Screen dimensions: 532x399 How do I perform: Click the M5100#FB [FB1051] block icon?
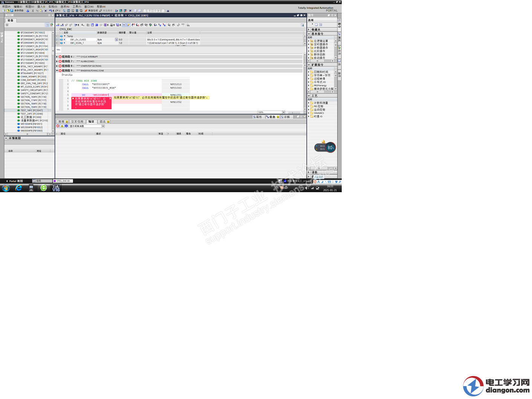click(18, 124)
